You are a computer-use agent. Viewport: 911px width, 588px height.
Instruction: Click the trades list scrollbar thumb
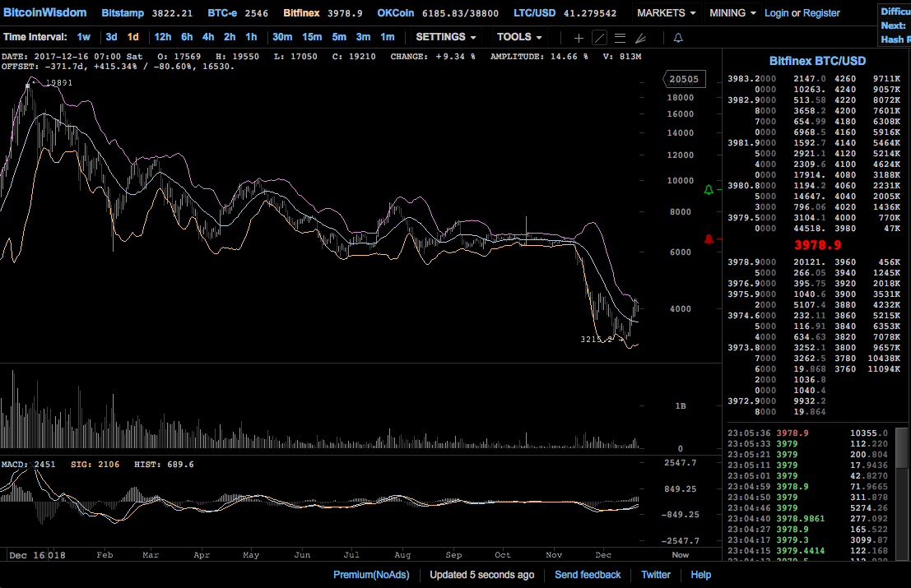point(901,447)
